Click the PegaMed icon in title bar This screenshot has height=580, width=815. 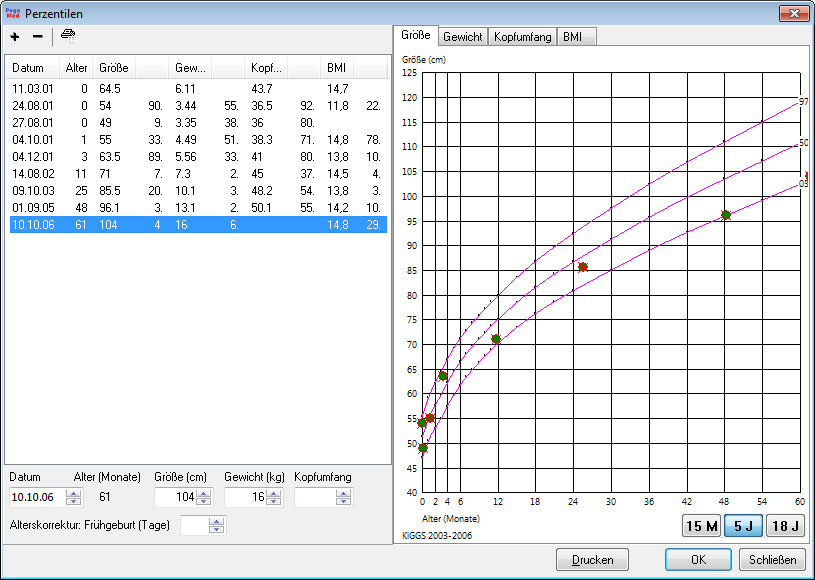[12, 12]
